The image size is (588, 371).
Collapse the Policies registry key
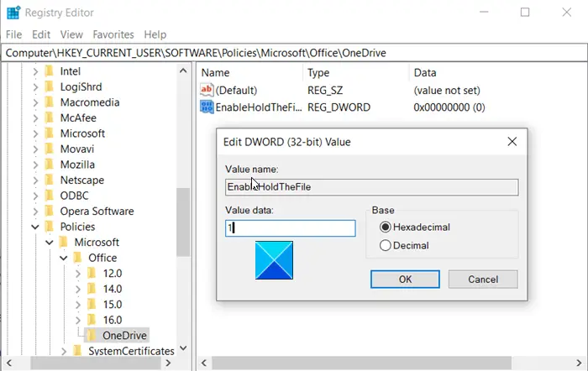(x=35, y=227)
